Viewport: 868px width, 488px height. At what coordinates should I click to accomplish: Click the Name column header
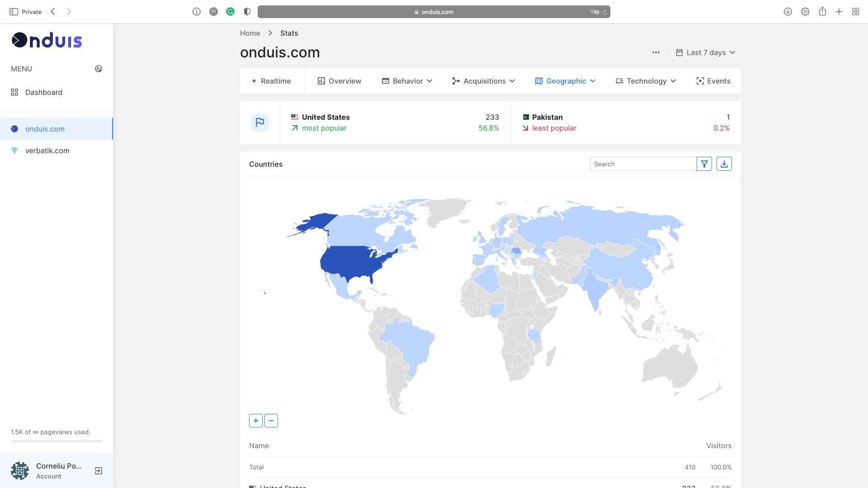(259, 446)
